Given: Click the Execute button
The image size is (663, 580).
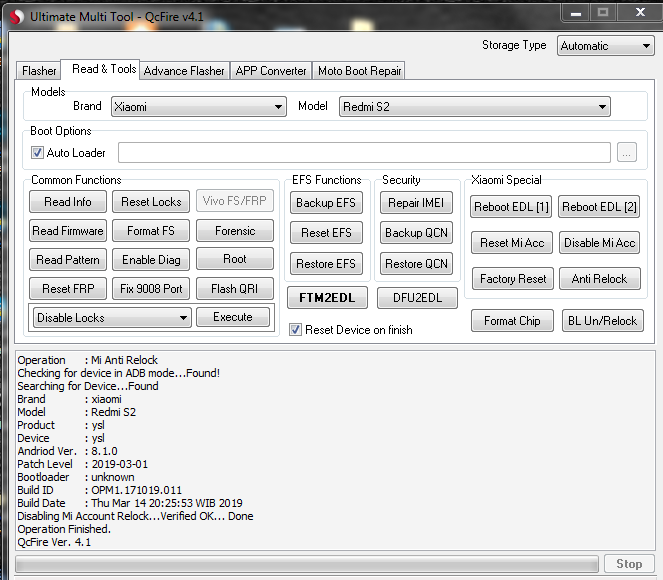Looking at the screenshot, I should coord(233,317).
